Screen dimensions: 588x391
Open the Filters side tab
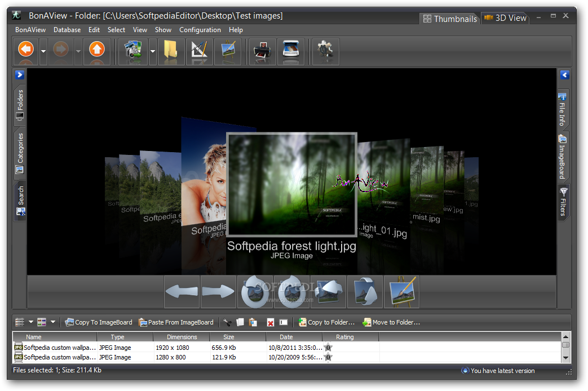coord(563,202)
